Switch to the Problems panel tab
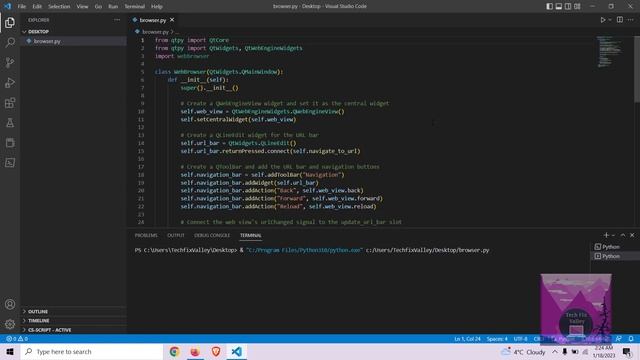This screenshot has height=360, width=640. (146, 235)
